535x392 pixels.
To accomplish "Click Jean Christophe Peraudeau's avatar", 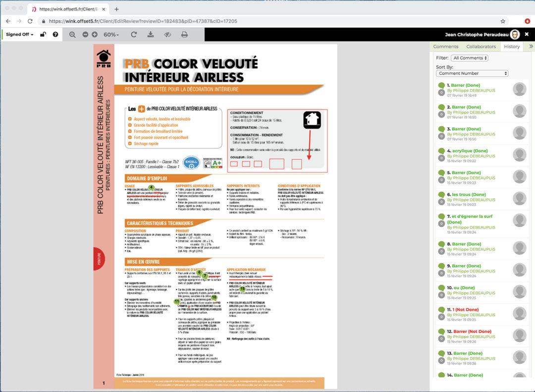I will tap(515, 34).
